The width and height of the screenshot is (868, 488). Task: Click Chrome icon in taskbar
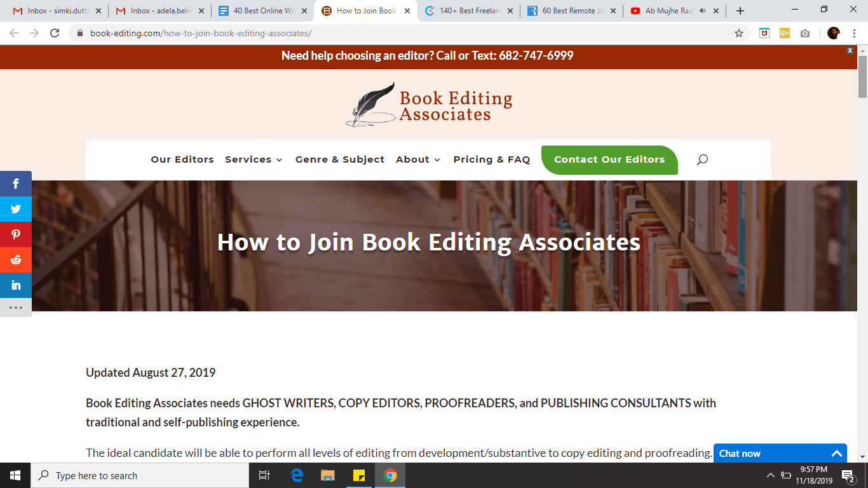(x=390, y=475)
